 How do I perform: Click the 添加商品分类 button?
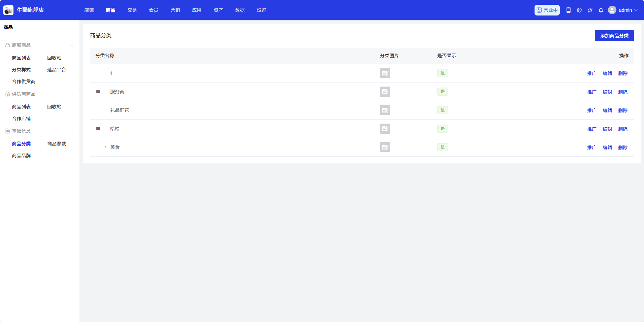coord(614,36)
